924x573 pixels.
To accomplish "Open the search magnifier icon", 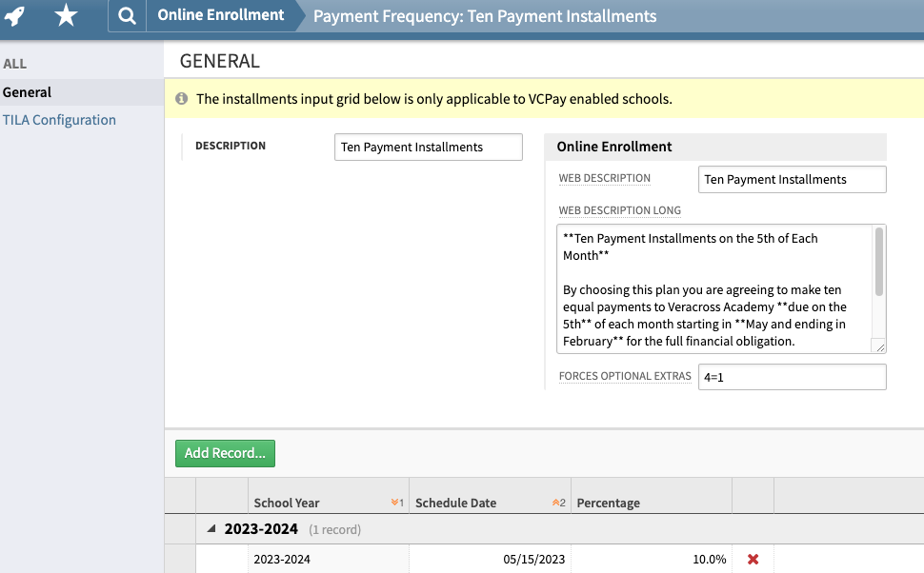I will coord(127,15).
